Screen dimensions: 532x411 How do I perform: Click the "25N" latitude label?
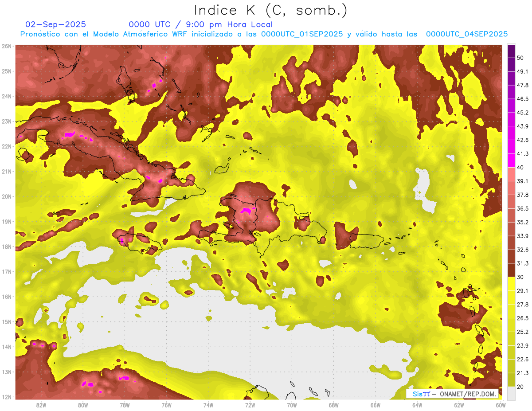click(7, 71)
